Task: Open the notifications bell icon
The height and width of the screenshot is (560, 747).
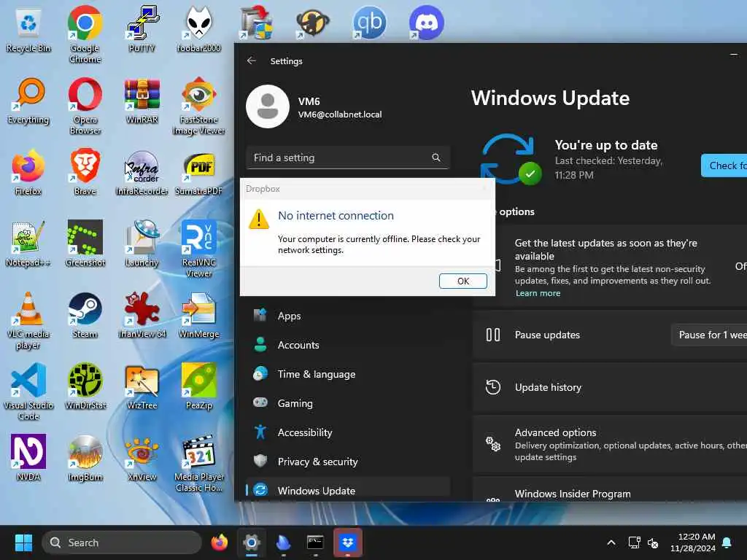Action: pyautogui.click(x=727, y=542)
